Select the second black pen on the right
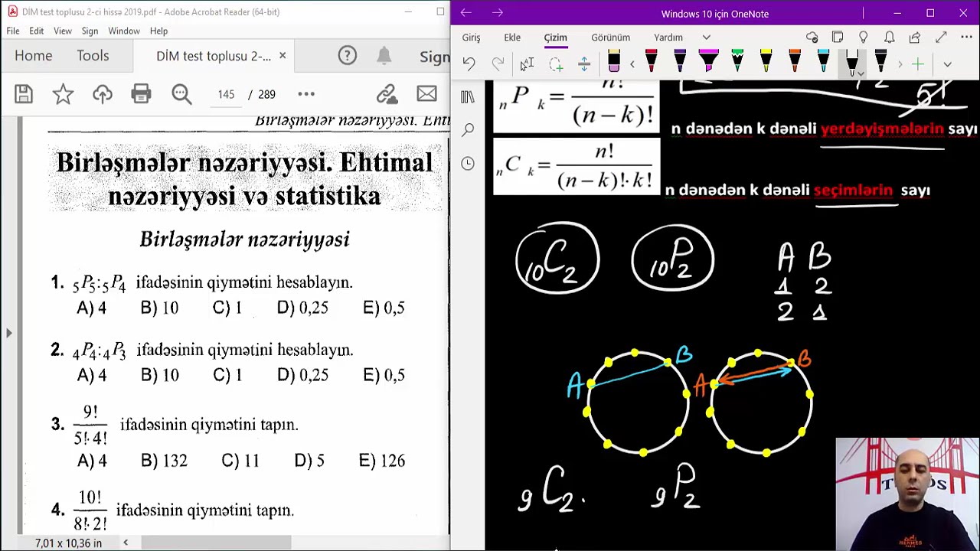 point(880,62)
